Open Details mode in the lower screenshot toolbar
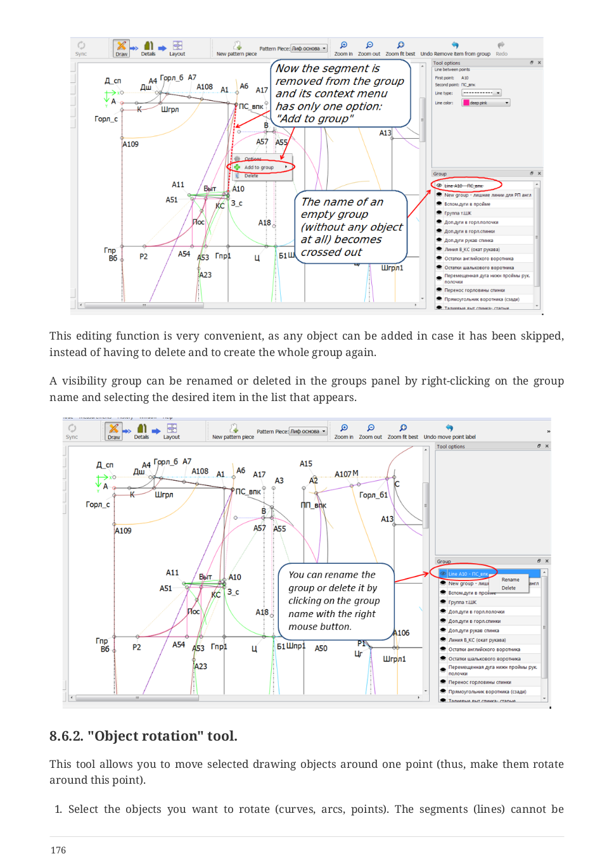Screen dimensions: 614x868 pyautogui.click(x=141, y=431)
